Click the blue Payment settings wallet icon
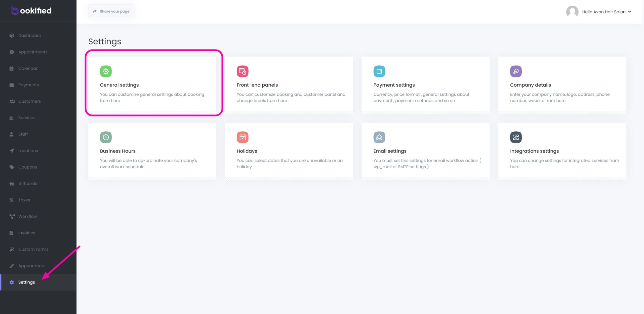Image resolution: width=644 pixels, height=314 pixels. [x=379, y=71]
